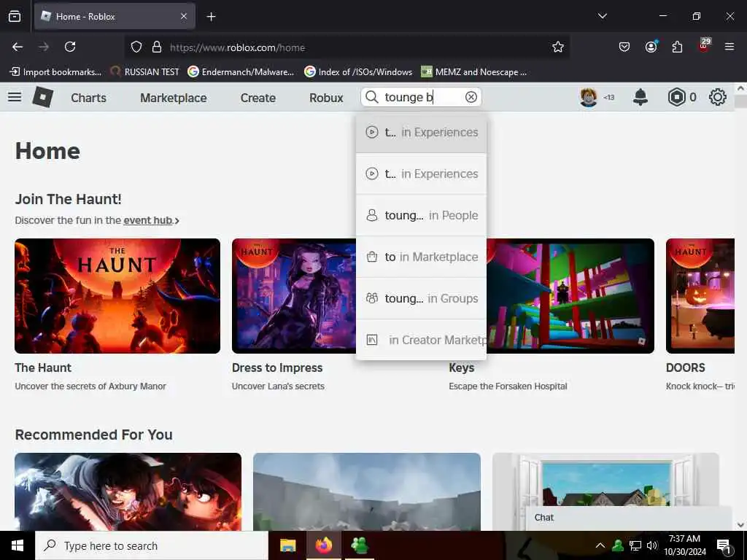Open the Windows notification center
This screenshot has height=560, width=747.
pyautogui.click(x=724, y=545)
